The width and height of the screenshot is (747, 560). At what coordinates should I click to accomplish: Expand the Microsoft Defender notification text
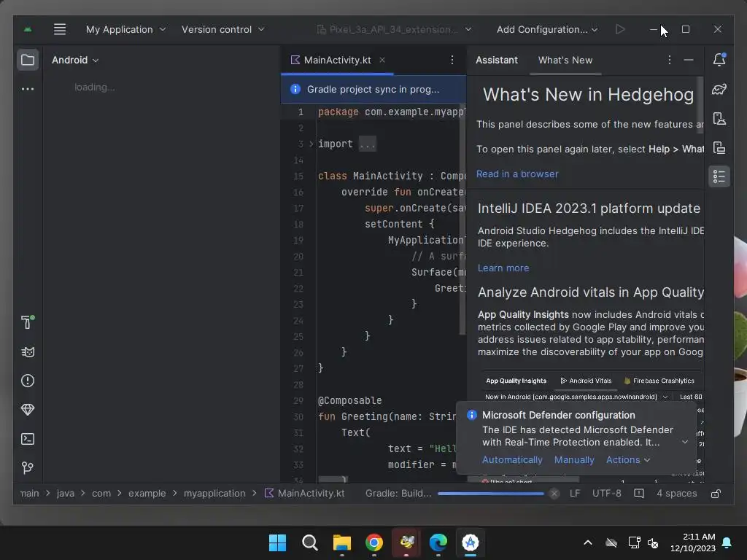tap(684, 443)
